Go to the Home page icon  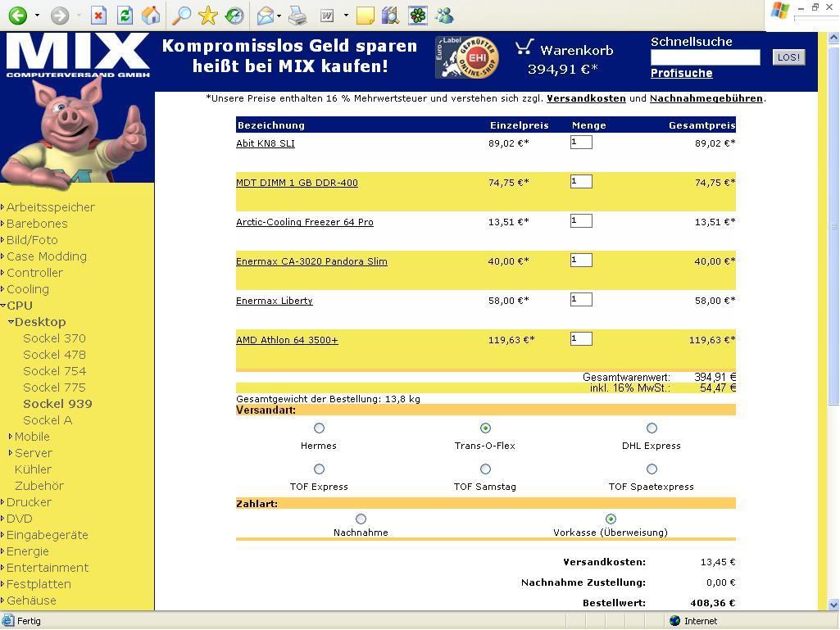pyautogui.click(x=151, y=15)
